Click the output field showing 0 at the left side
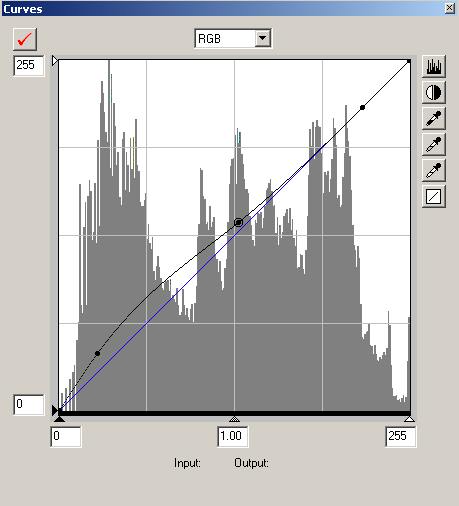The image size is (459, 506). pyautogui.click(x=29, y=405)
